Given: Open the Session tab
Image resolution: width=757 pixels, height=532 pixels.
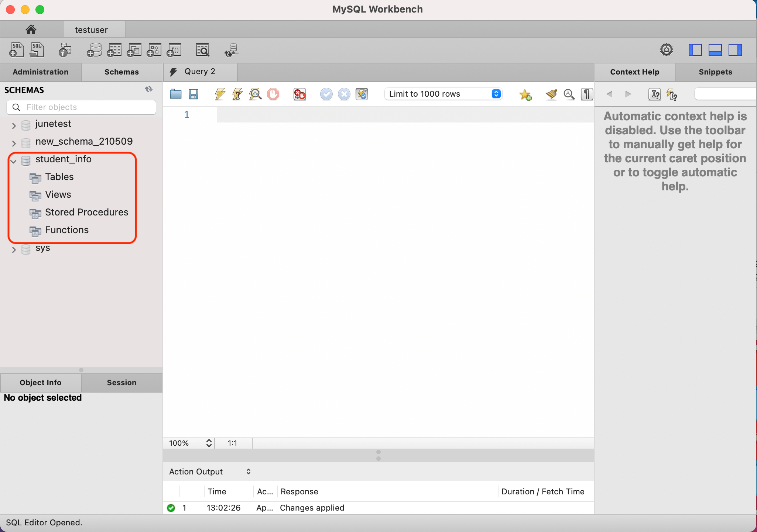Looking at the screenshot, I should (x=121, y=383).
